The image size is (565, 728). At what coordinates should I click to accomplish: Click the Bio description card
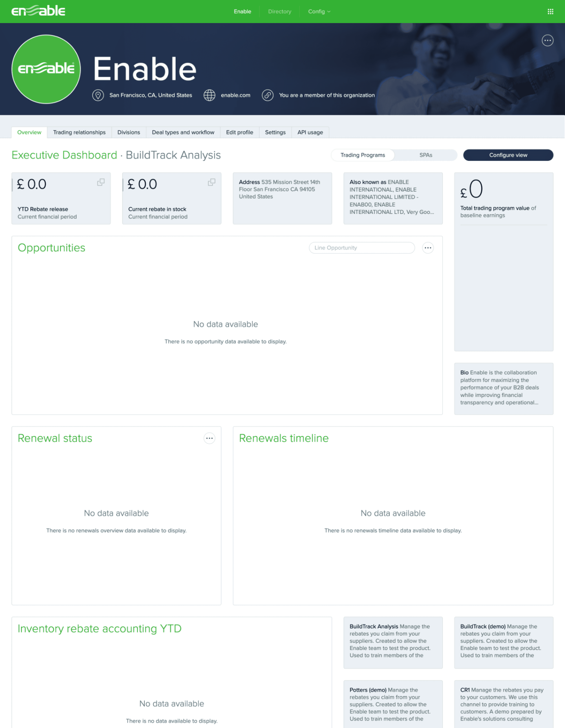tap(503, 389)
